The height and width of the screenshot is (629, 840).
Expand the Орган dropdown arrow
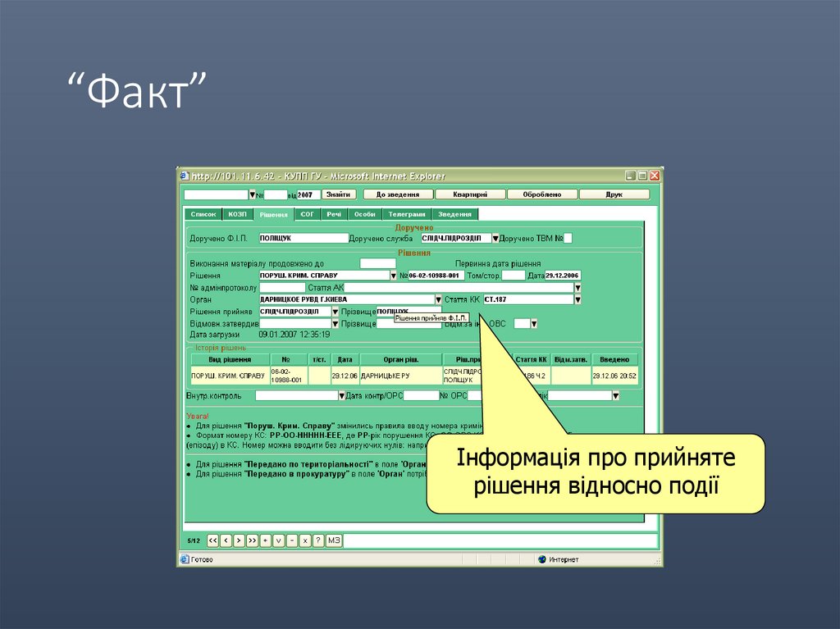tap(438, 299)
